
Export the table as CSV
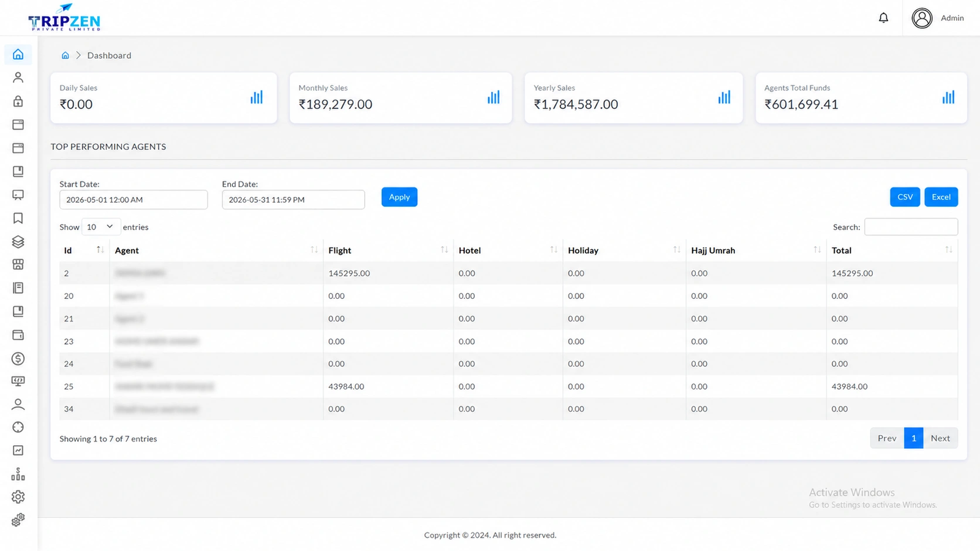pos(905,197)
